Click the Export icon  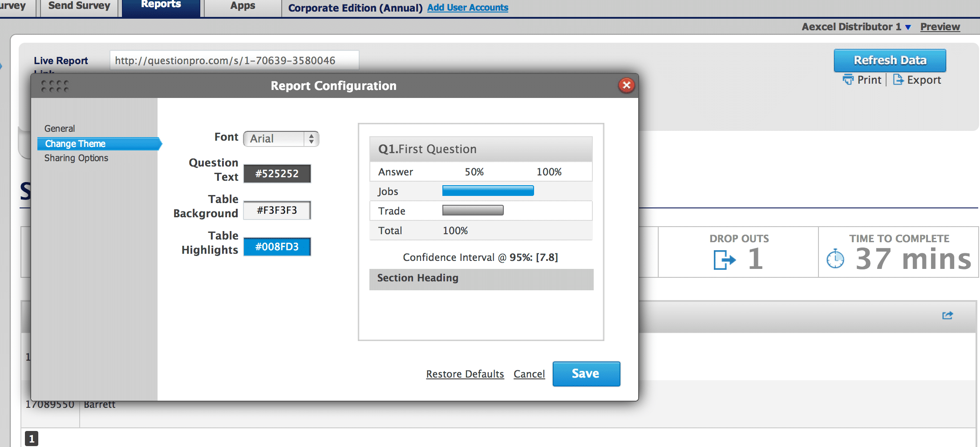pos(898,80)
